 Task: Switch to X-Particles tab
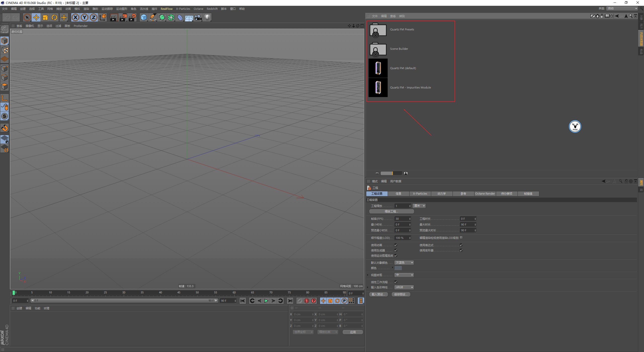[x=419, y=193]
